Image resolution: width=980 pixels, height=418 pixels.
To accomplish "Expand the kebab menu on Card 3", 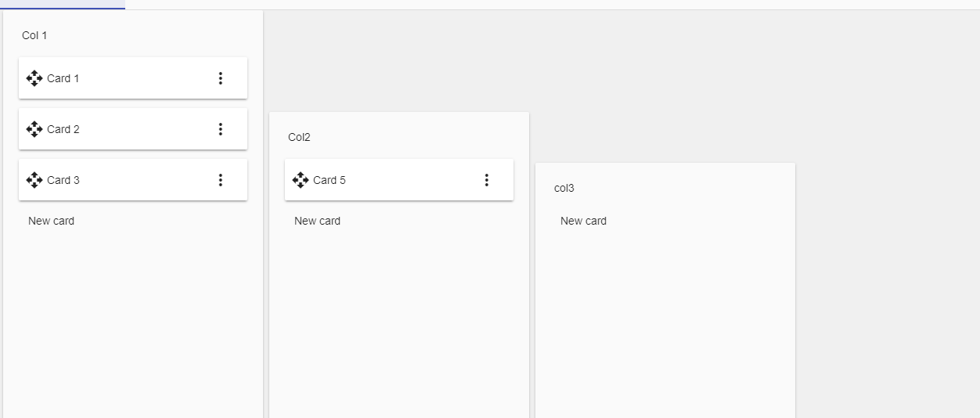I will 220,180.
